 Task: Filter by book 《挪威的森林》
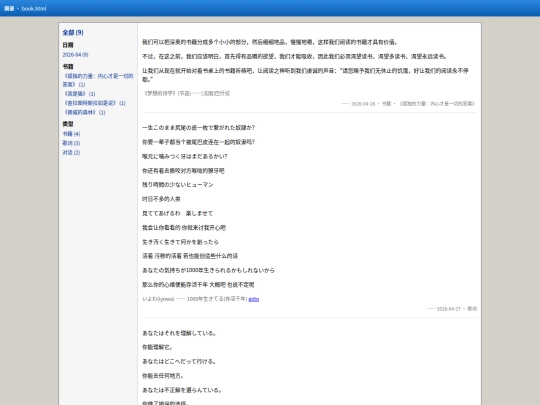(84, 112)
